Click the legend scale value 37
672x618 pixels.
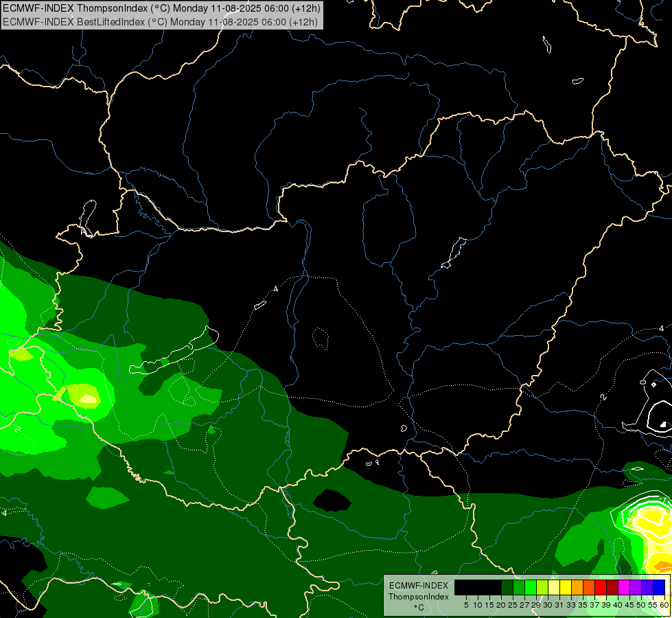coord(594,605)
